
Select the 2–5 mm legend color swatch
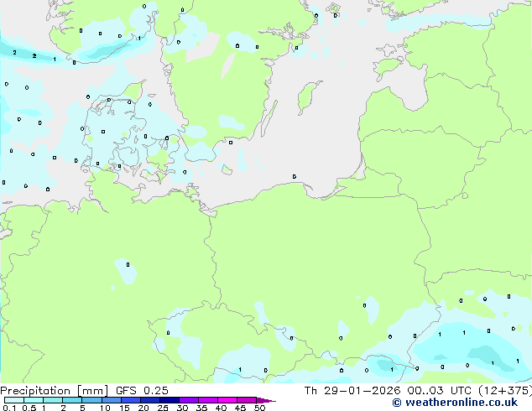click(72, 400)
